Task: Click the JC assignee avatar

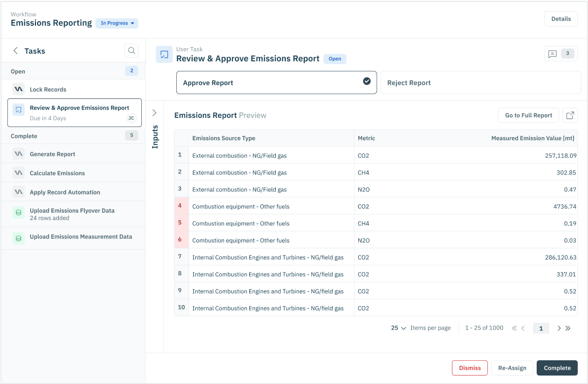Action: tap(131, 118)
